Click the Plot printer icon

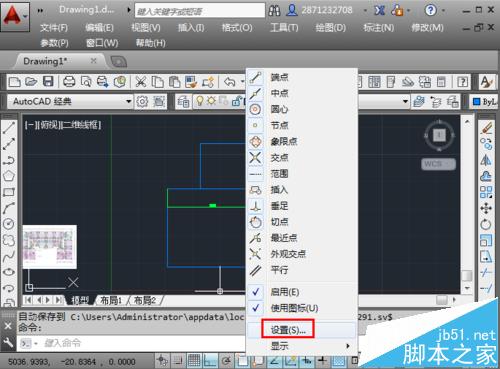(x=69, y=82)
